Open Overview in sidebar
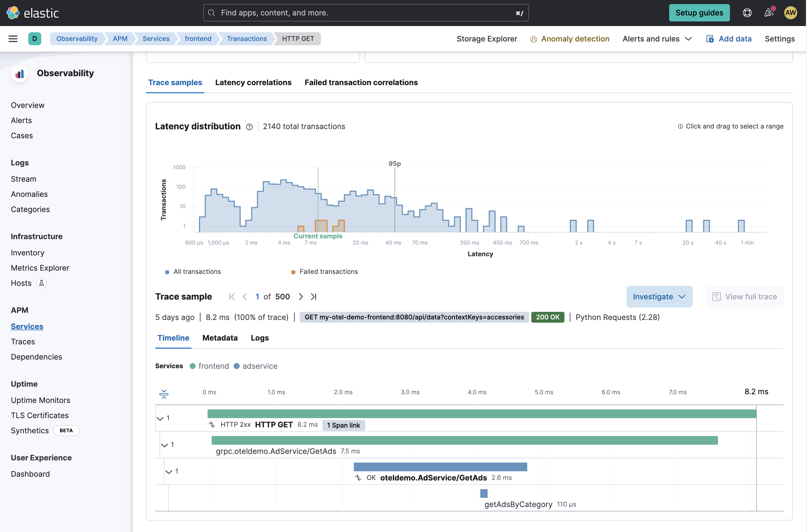 click(x=27, y=105)
